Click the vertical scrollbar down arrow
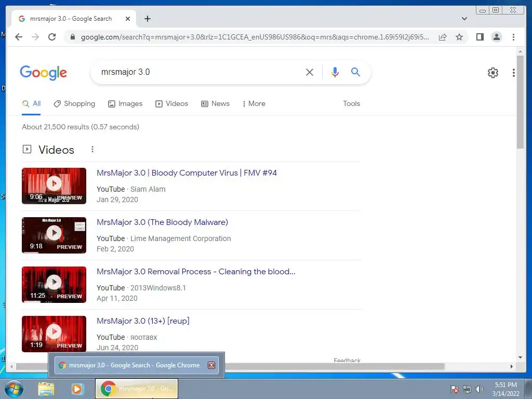 pos(520,357)
